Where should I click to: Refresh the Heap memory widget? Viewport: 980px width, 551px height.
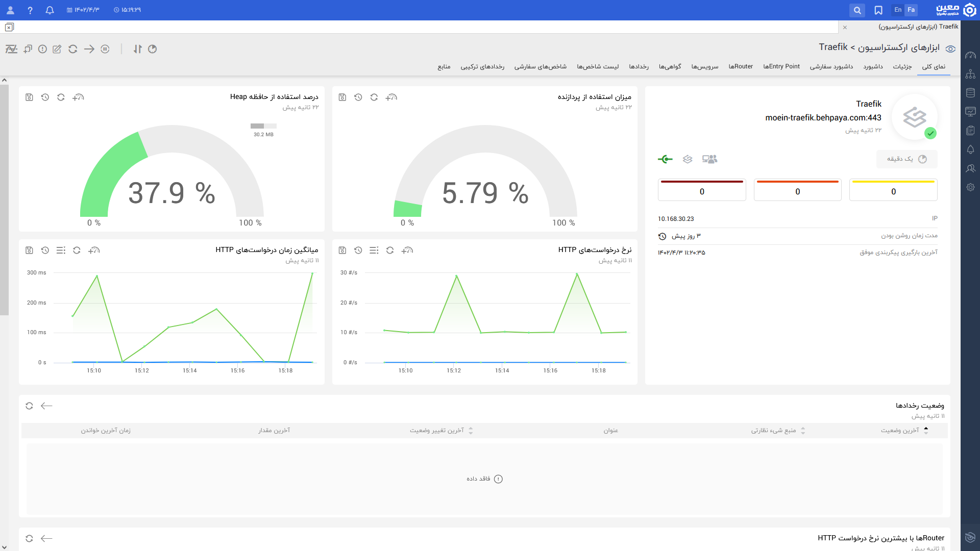click(61, 97)
